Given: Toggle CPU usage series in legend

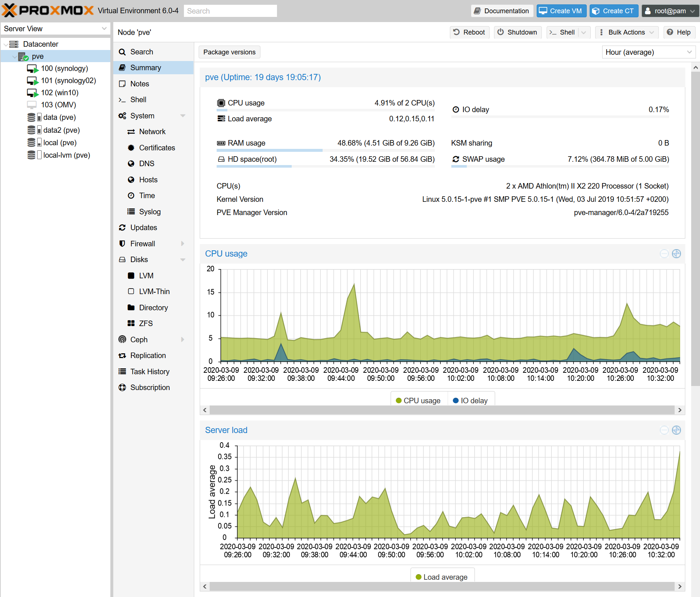Looking at the screenshot, I should 418,401.
